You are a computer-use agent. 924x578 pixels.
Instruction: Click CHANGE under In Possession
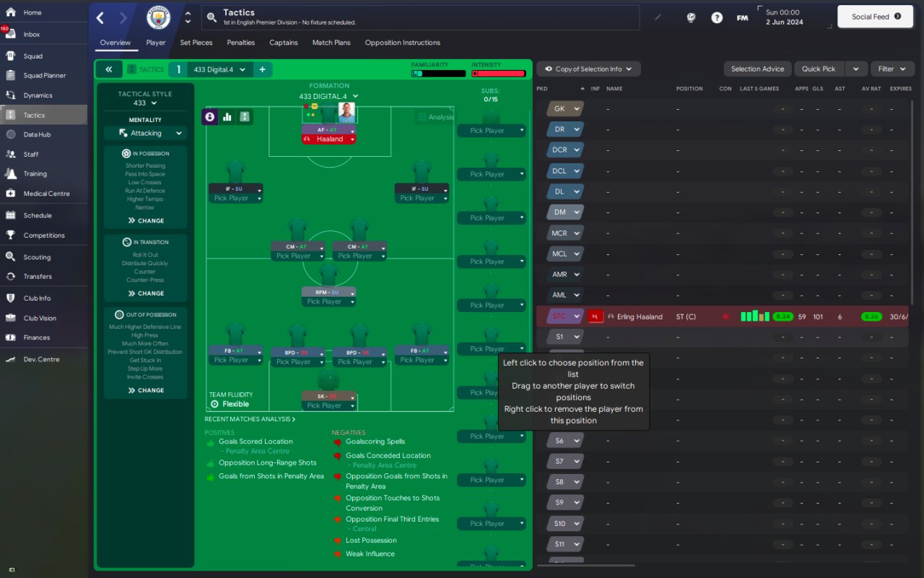click(x=146, y=220)
